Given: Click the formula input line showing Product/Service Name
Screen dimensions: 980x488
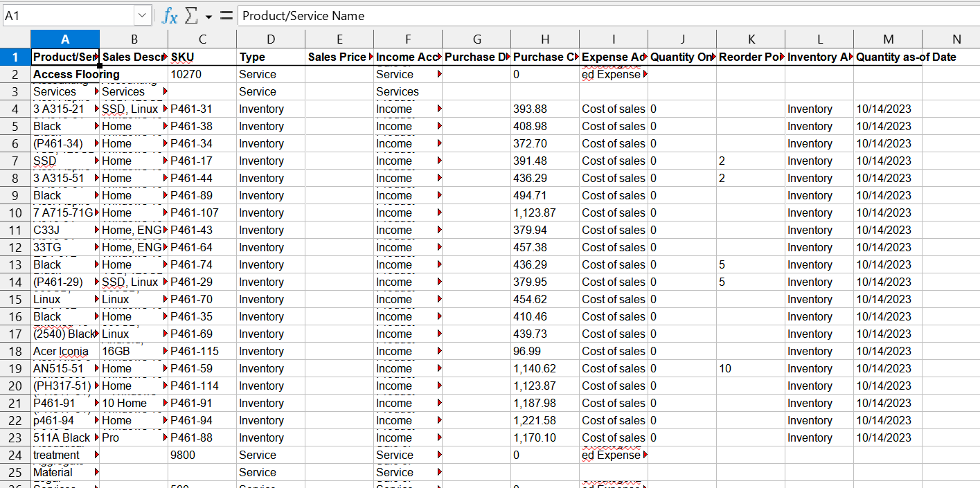Looking at the screenshot, I should pyautogui.click(x=608, y=15).
